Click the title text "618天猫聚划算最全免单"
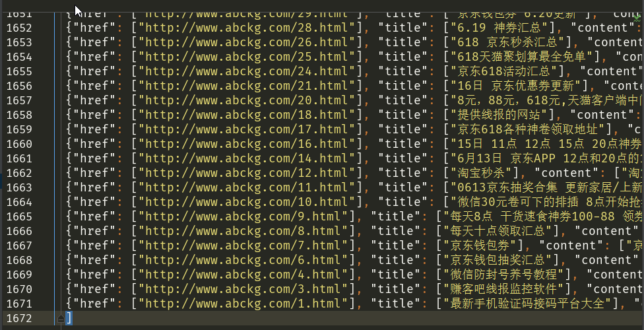This screenshot has width=644, height=330. click(x=523, y=57)
